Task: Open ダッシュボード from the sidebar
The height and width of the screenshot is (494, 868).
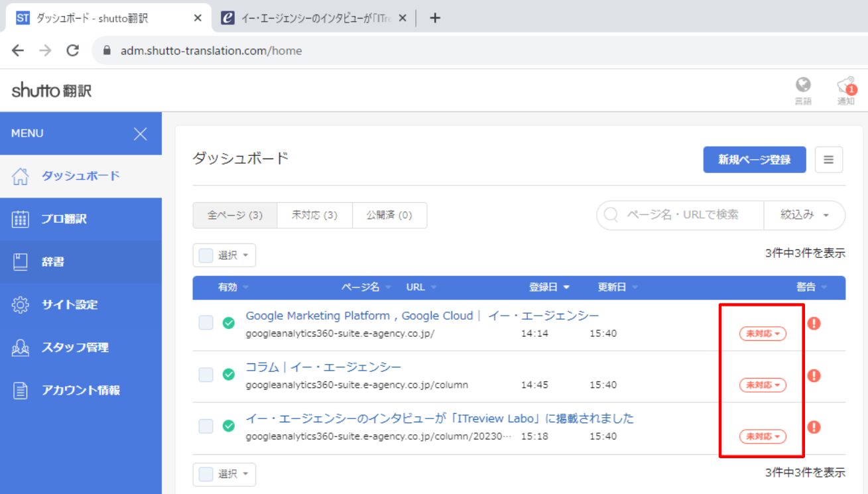Action: [x=81, y=176]
